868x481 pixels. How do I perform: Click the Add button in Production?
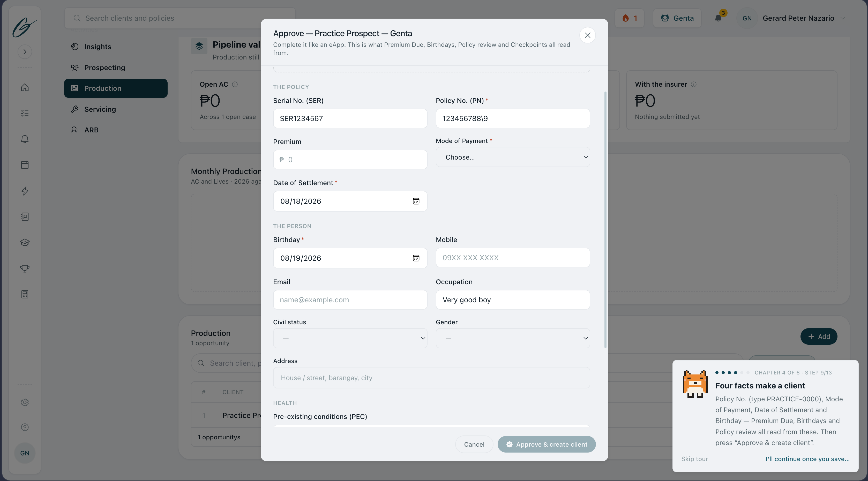coord(818,336)
